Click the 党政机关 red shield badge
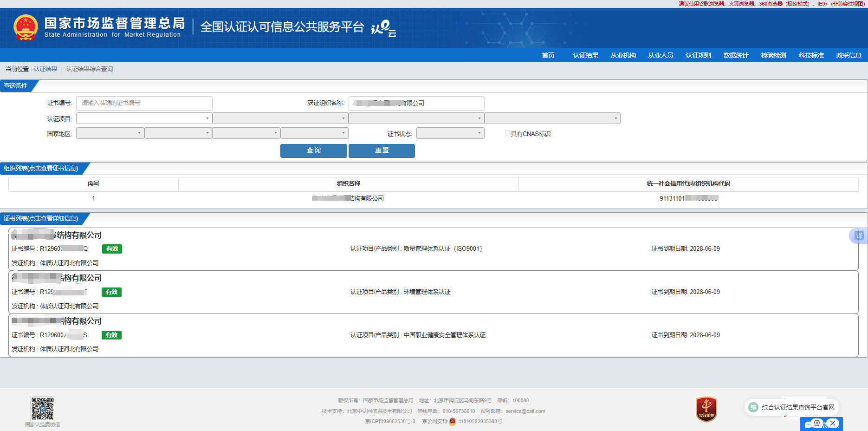The width and height of the screenshot is (868, 431). pos(706,409)
